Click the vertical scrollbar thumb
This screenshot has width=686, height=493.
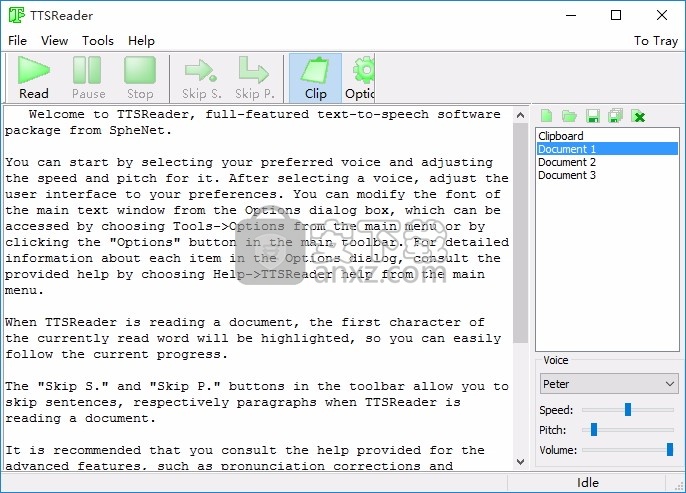[x=520, y=233]
